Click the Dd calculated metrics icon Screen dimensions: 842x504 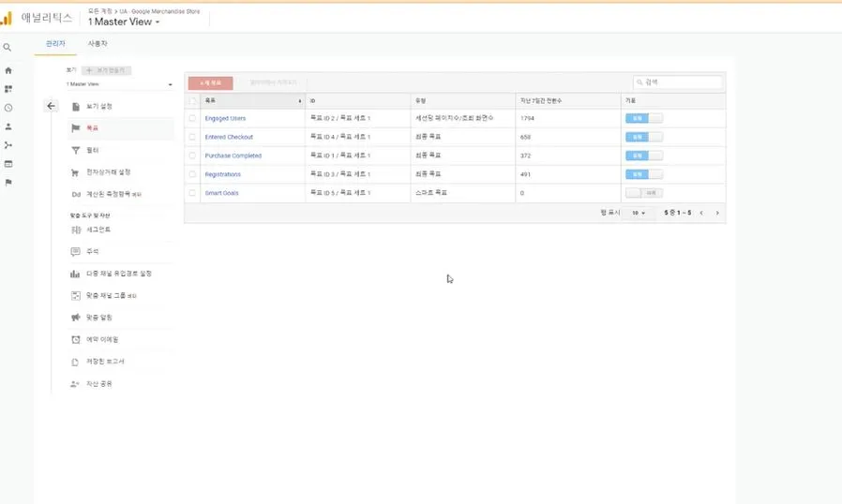click(76, 194)
